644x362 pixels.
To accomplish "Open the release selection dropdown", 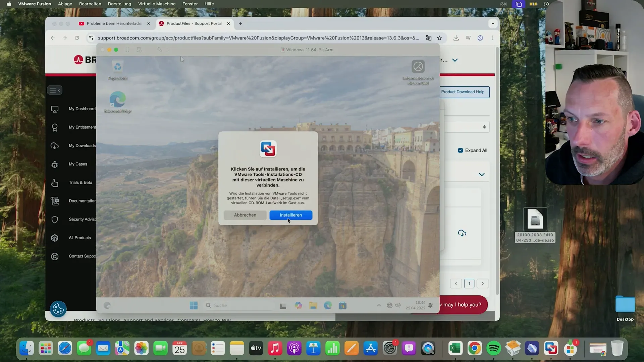I will pos(467,127).
